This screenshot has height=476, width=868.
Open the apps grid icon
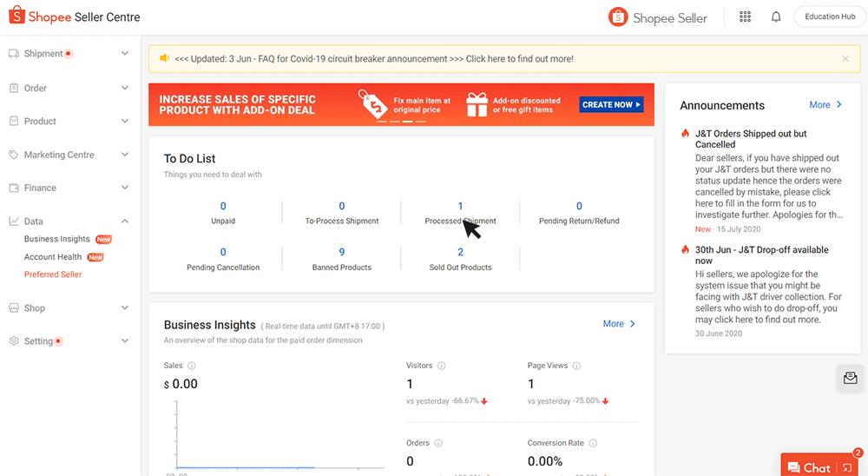pos(745,17)
